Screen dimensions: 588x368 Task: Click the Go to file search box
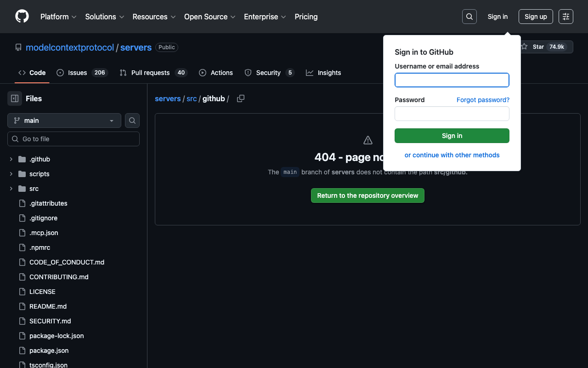(x=73, y=139)
